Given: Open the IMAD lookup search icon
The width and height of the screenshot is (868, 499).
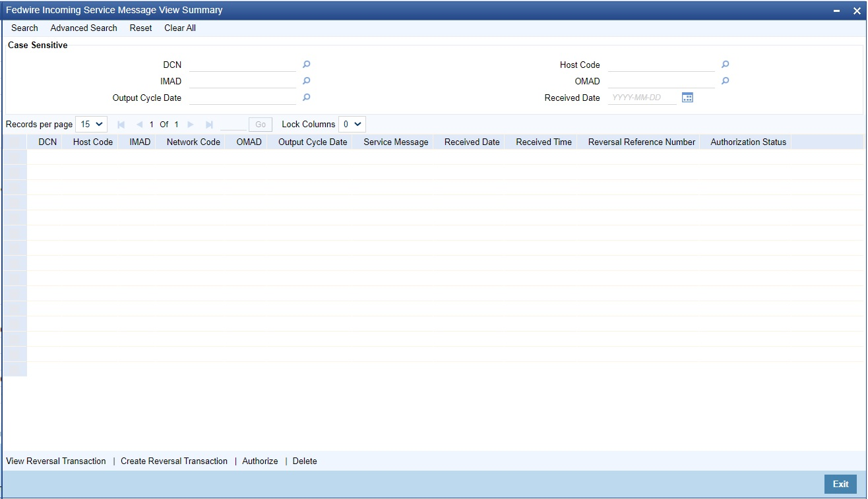Looking at the screenshot, I should tap(306, 81).
